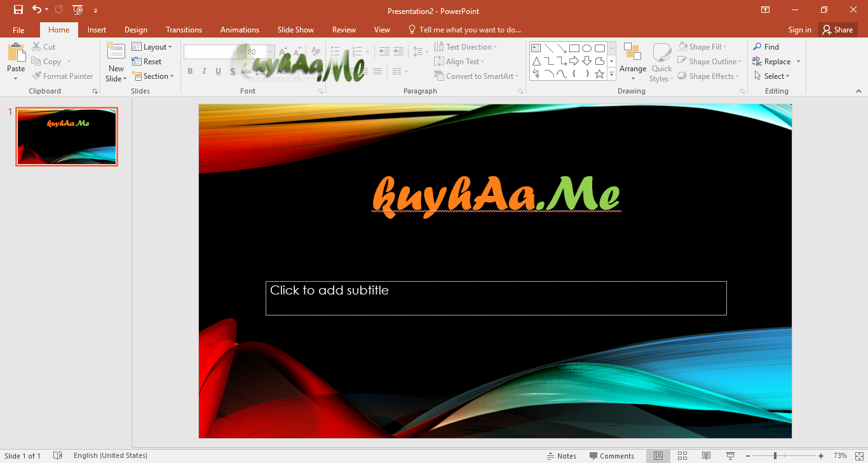This screenshot has width=868, height=463.
Task: Open Clipboard pane dialog launcher
Action: pos(95,92)
